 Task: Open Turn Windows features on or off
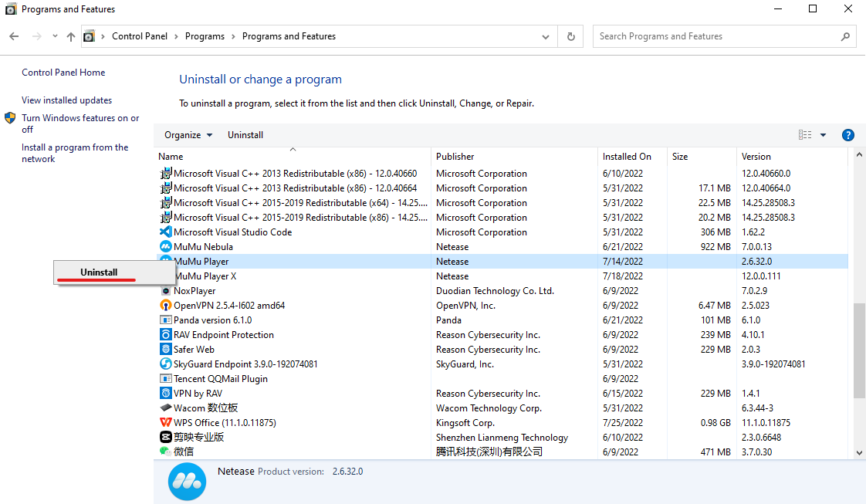click(x=80, y=123)
